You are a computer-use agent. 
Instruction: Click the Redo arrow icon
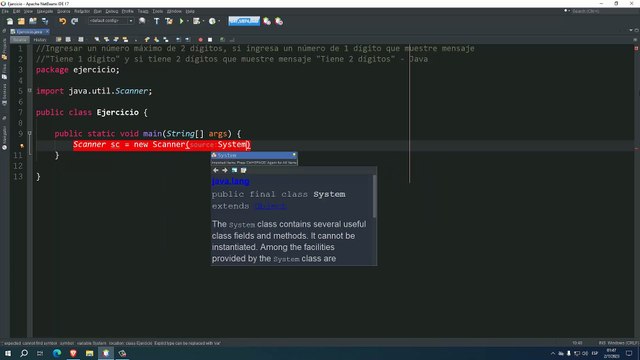click(x=75, y=21)
